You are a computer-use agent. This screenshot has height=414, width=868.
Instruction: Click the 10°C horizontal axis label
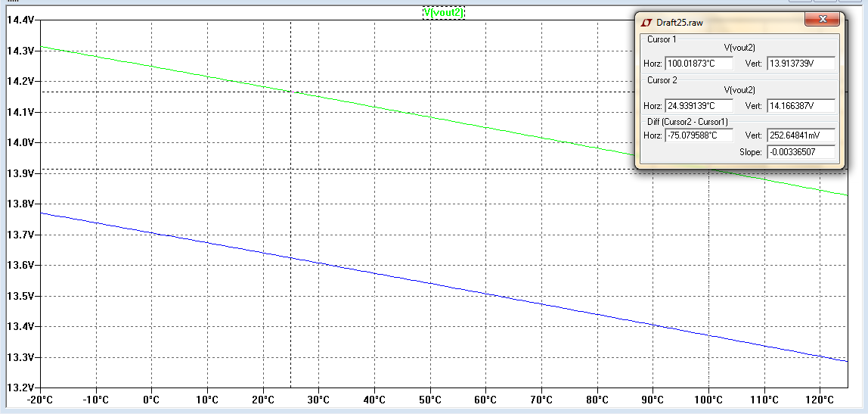click(208, 400)
